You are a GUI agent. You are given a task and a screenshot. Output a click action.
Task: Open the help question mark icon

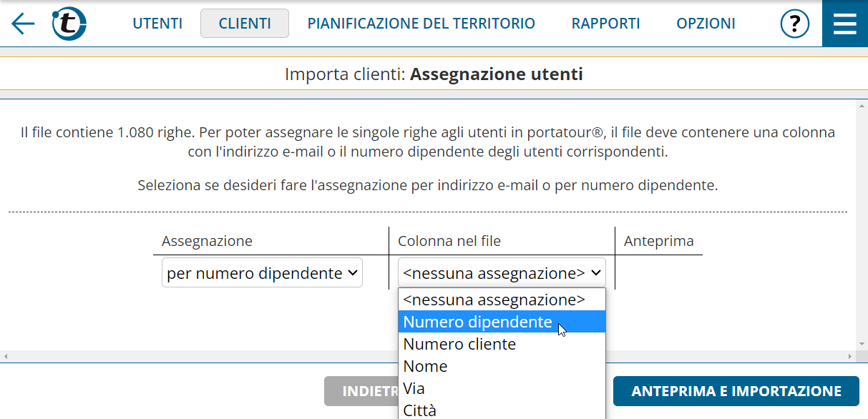click(x=794, y=24)
